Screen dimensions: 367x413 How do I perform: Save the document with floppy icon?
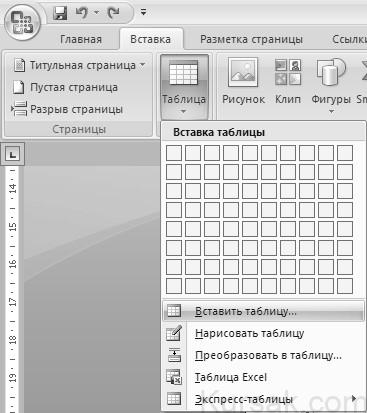[60, 13]
